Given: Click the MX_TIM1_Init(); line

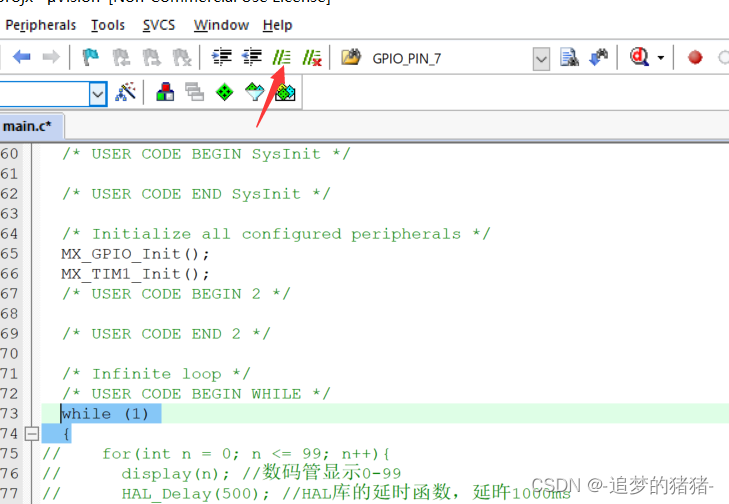Looking at the screenshot, I should pyautogui.click(x=135, y=274).
